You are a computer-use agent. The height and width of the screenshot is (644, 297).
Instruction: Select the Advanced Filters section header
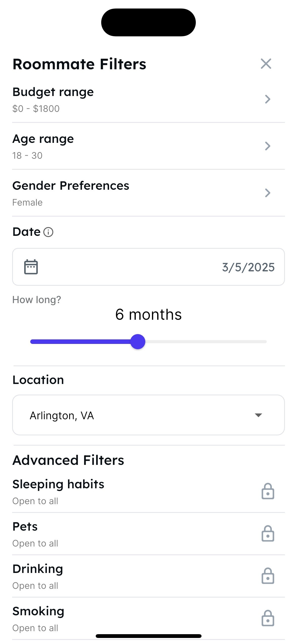pos(68,460)
